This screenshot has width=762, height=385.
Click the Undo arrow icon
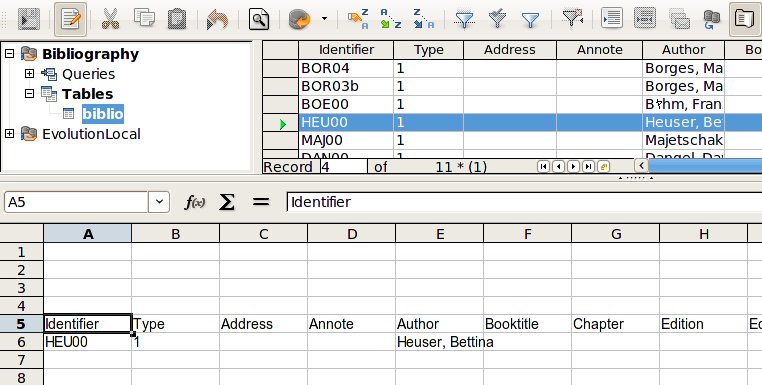click(217, 19)
